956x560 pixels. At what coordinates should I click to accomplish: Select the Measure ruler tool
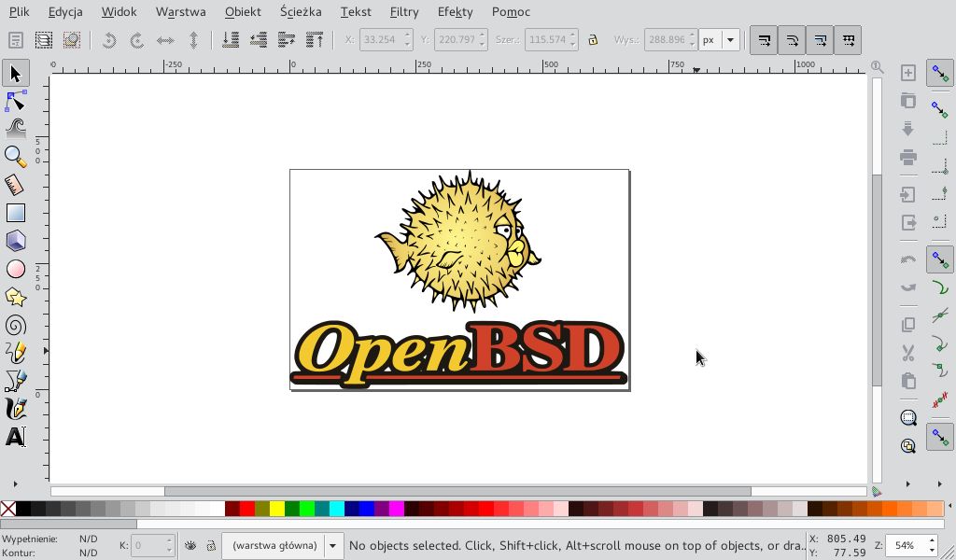[15, 185]
